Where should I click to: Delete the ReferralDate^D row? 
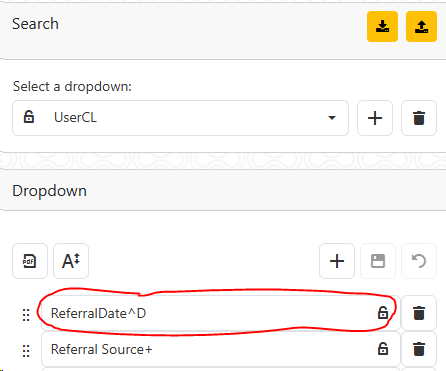(x=419, y=313)
